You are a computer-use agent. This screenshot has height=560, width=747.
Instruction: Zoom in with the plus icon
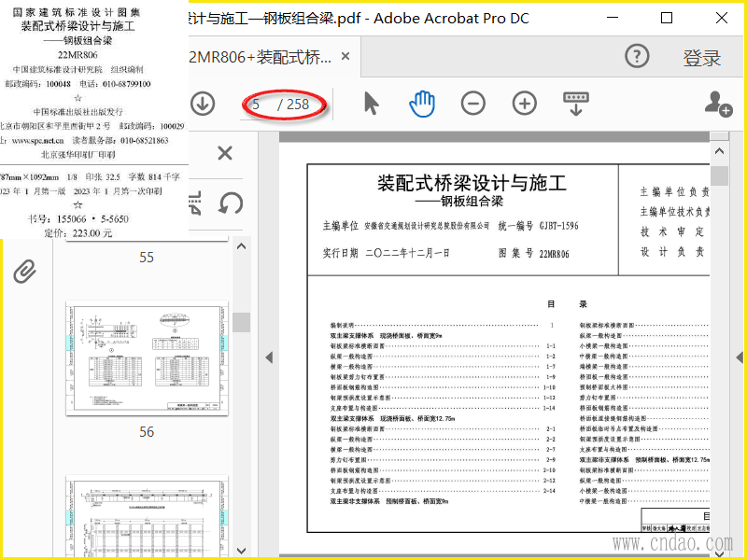[525, 104]
